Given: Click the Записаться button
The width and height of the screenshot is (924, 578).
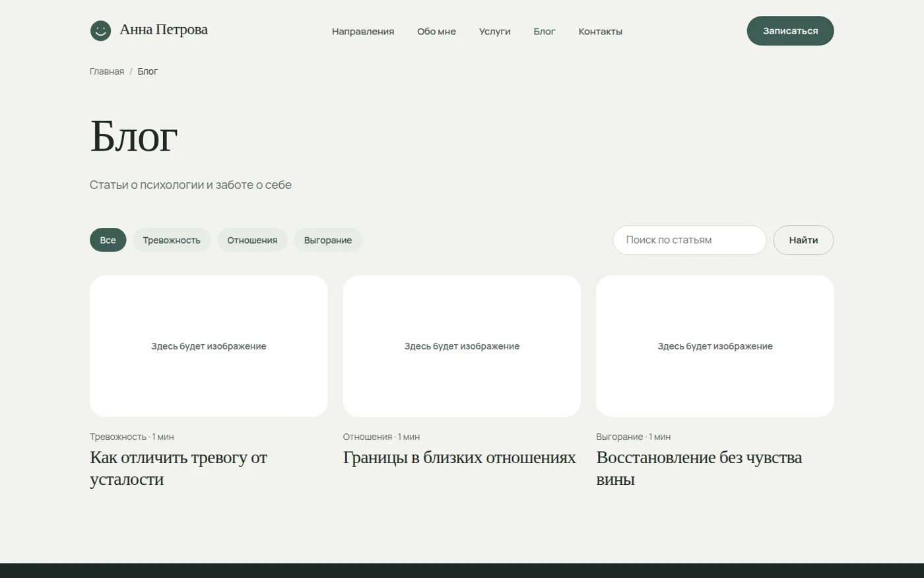Looking at the screenshot, I should 790,31.
